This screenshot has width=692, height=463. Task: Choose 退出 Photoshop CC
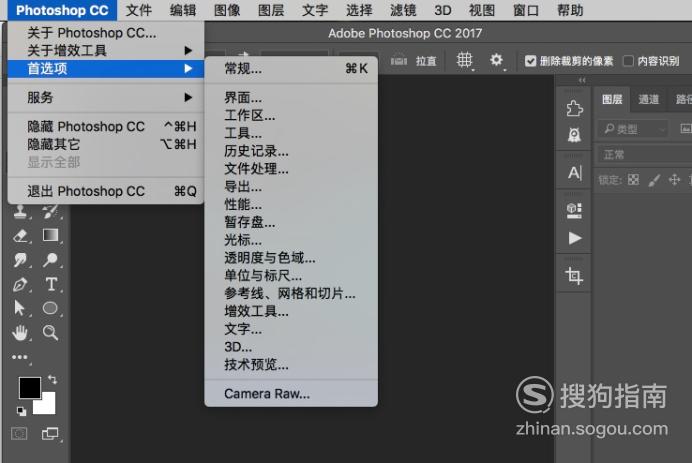[105, 191]
